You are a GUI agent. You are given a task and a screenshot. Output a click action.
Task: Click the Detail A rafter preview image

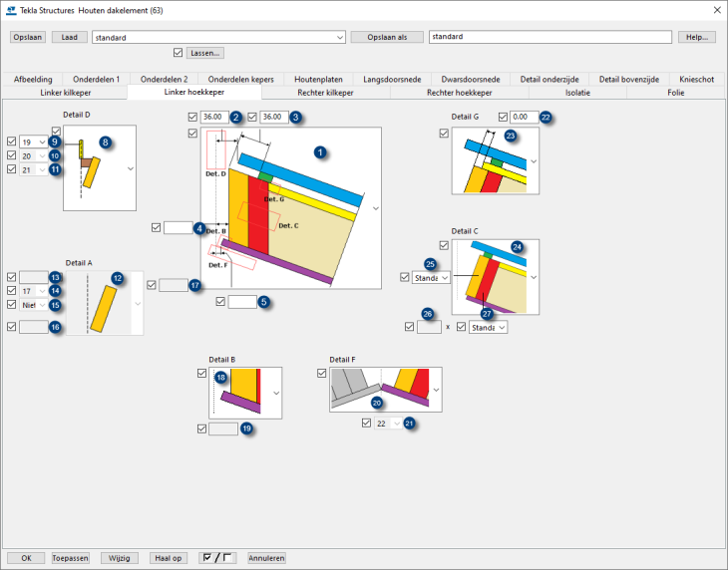105,303
